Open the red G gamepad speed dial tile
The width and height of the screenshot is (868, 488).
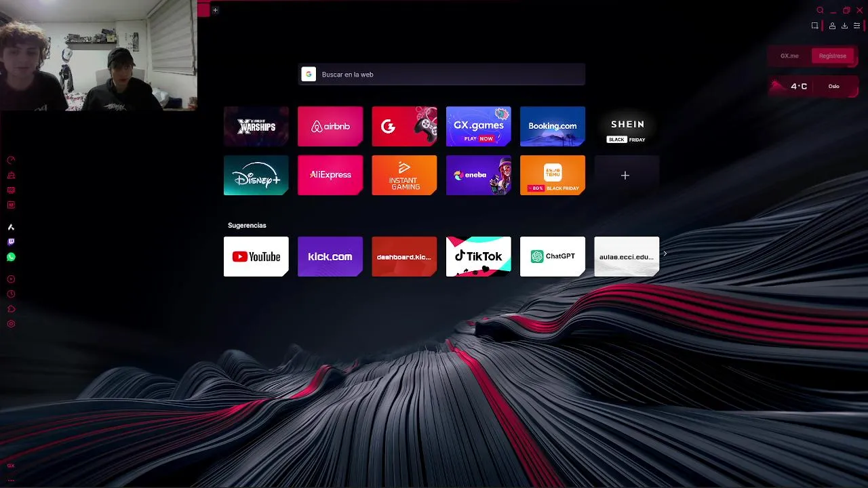404,126
